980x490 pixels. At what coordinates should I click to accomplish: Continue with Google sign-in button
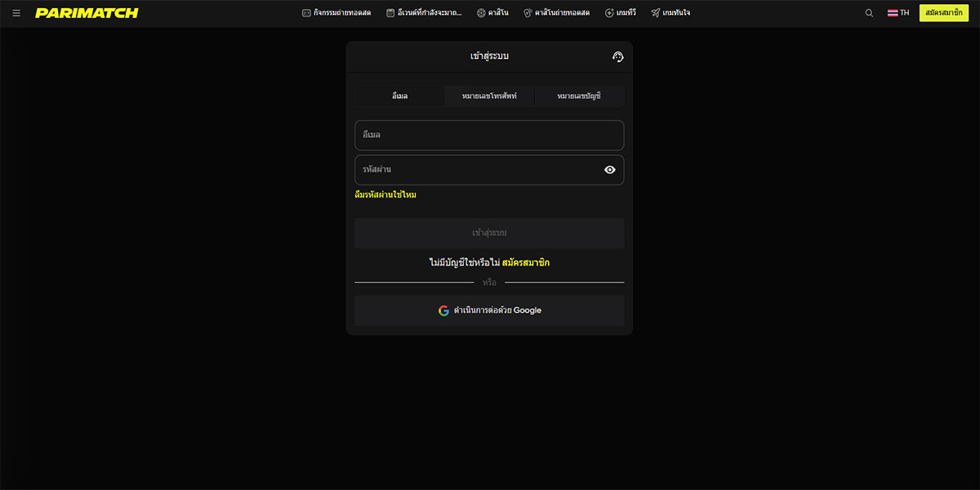(x=489, y=310)
